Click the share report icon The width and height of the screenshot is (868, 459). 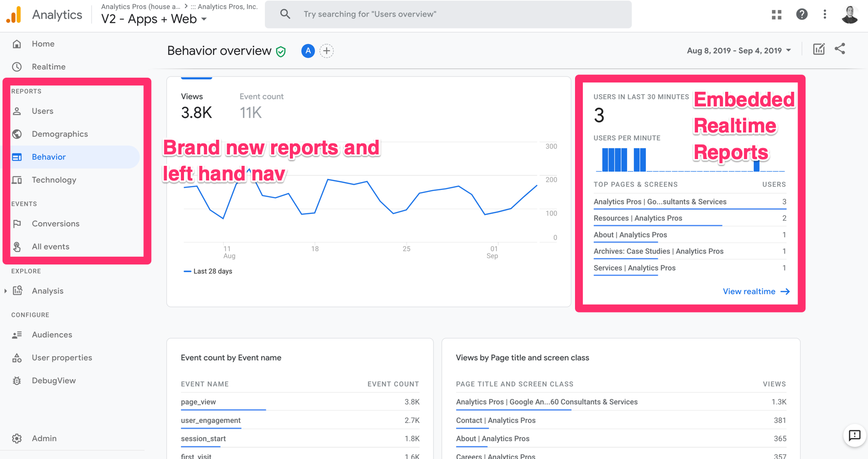(x=840, y=49)
